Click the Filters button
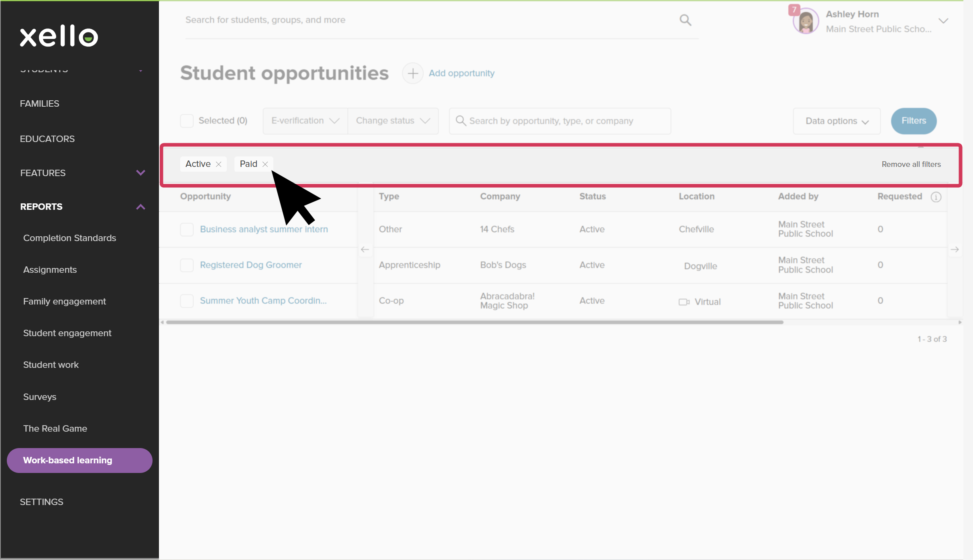 click(x=914, y=121)
